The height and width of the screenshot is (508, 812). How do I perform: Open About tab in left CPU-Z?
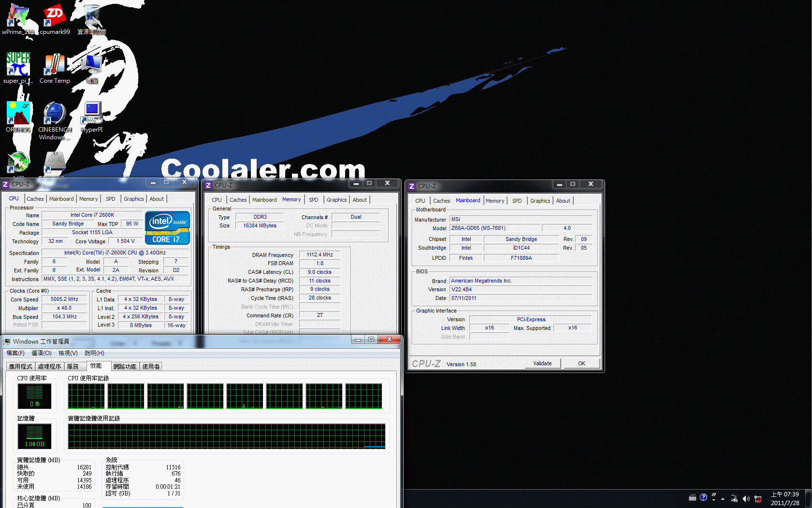click(157, 199)
